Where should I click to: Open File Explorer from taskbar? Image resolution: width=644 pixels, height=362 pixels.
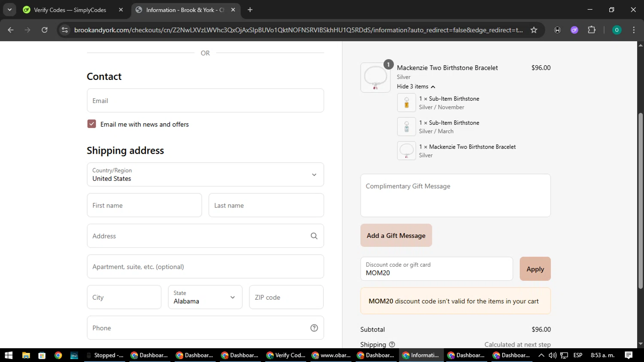point(26,355)
